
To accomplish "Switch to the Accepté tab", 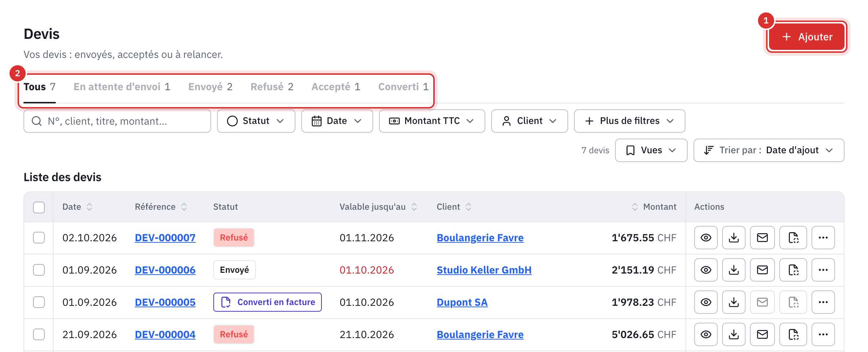I will pos(336,87).
